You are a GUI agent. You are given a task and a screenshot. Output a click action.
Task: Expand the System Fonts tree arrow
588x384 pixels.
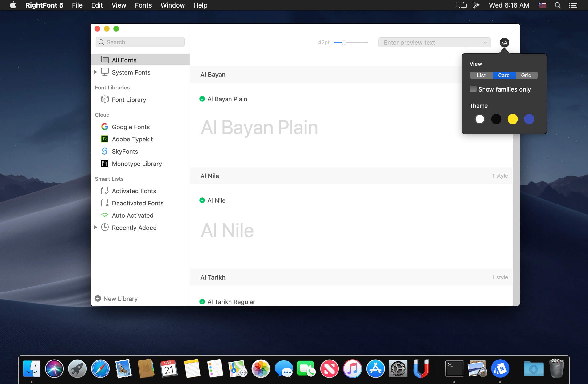tap(95, 72)
